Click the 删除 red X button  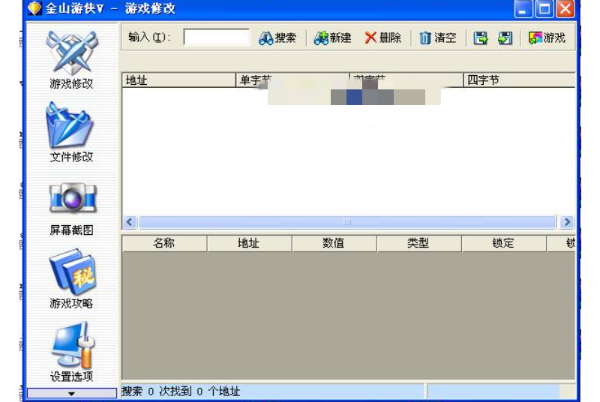[x=383, y=38]
